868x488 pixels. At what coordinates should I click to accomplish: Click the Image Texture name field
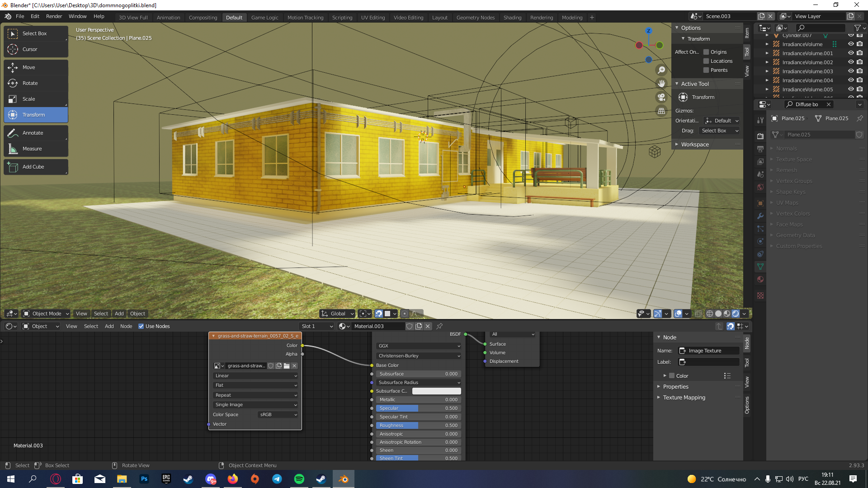click(x=709, y=351)
